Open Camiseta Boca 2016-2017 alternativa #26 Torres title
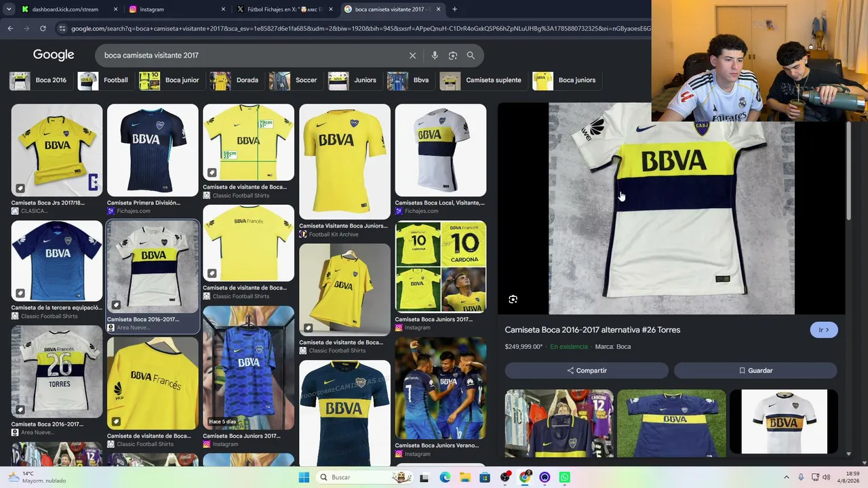 coord(592,330)
